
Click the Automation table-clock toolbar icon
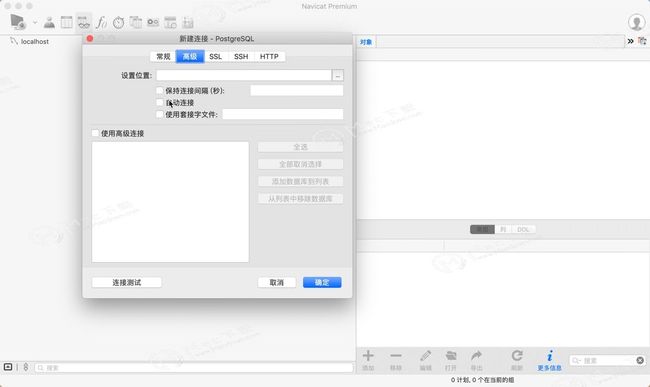pyautogui.click(x=170, y=22)
